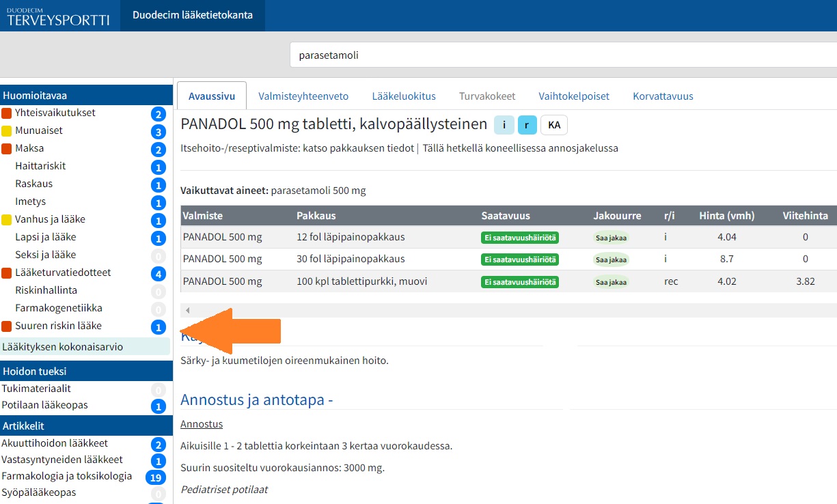The image size is (837, 504).
Task: Click the Viitehinta column header
Action: point(805,216)
